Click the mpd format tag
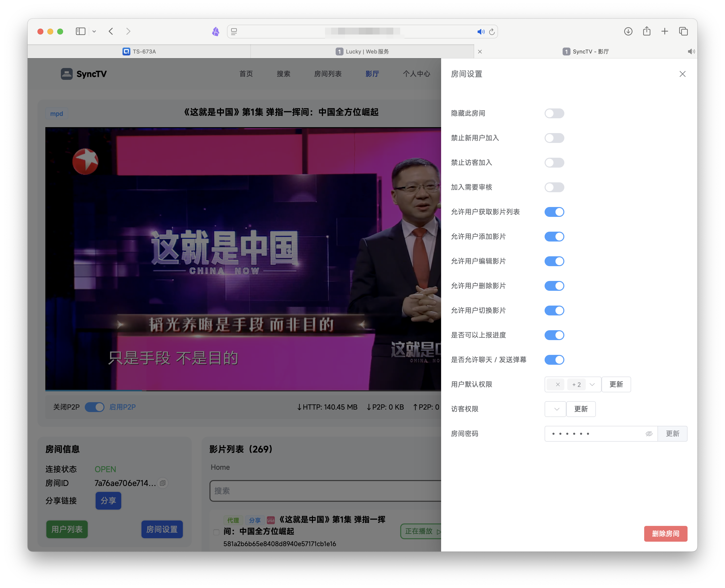This screenshot has width=725, height=588. (x=56, y=113)
